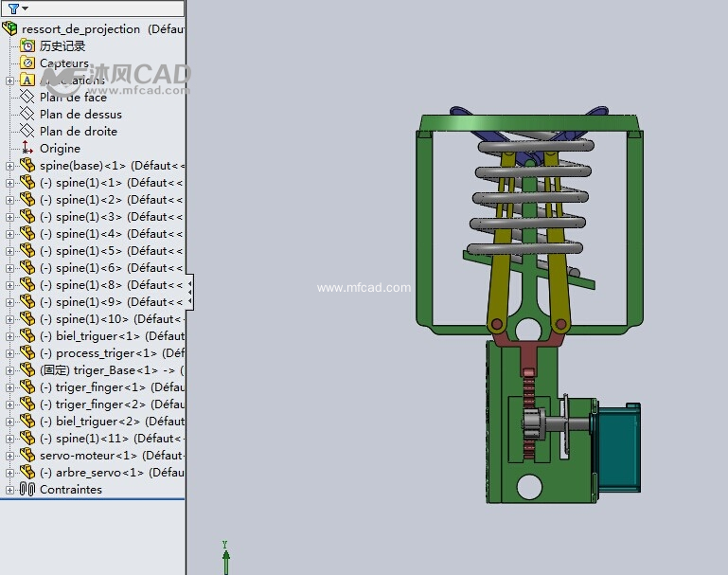Expand the spine(1)<8> component
The image size is (728, 575).
tap(9, 285)
